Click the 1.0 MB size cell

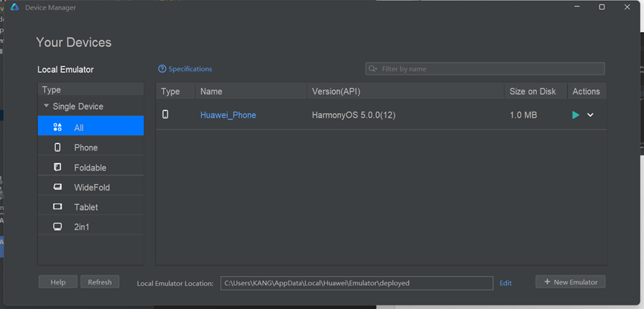[523, 115]
